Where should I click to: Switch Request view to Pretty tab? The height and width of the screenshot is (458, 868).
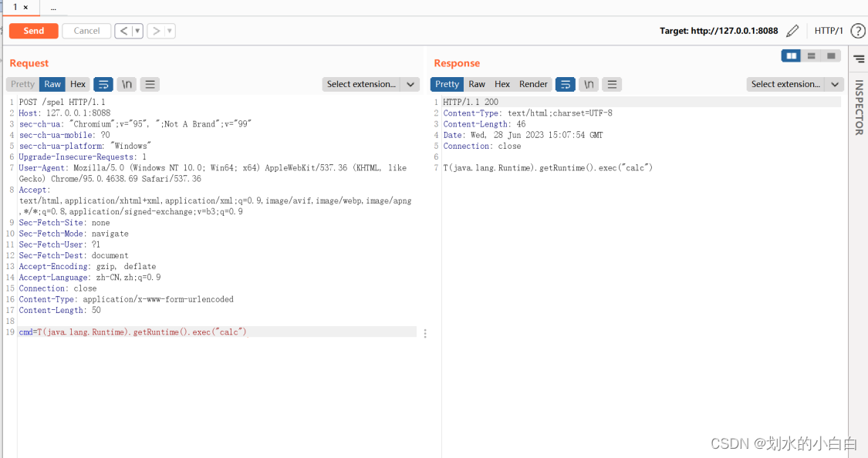pos(22,84)
